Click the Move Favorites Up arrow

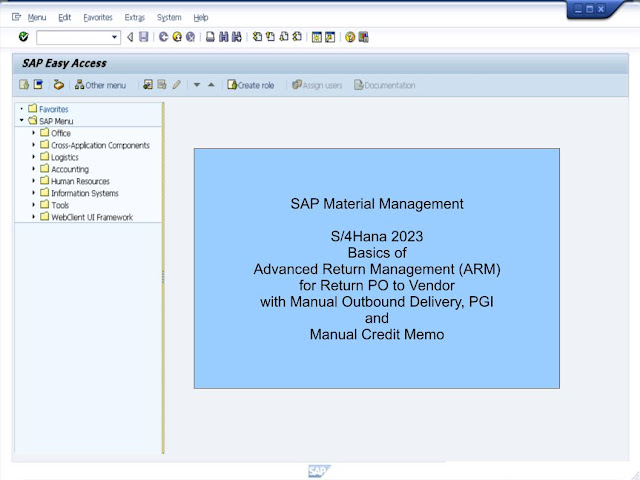point(211,85)
